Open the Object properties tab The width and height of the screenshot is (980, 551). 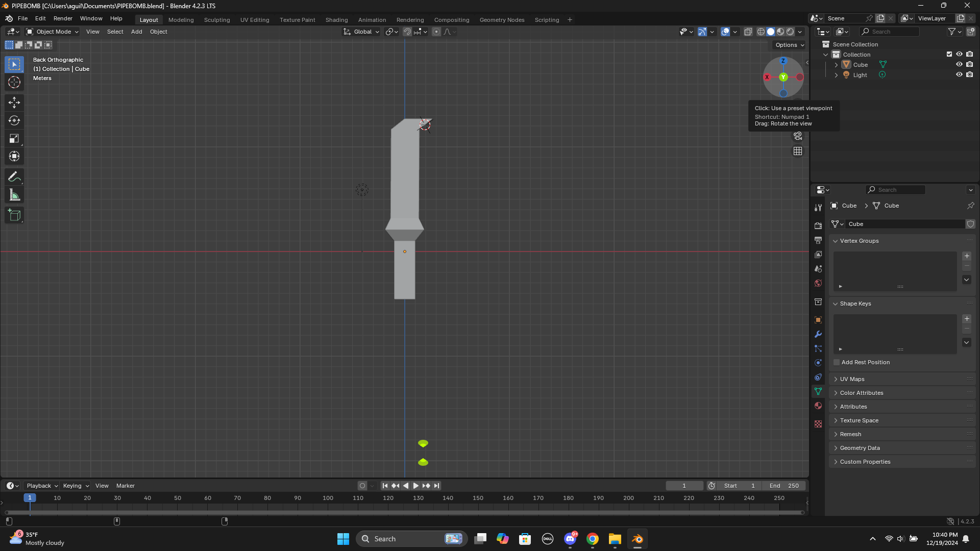(818, 320)
